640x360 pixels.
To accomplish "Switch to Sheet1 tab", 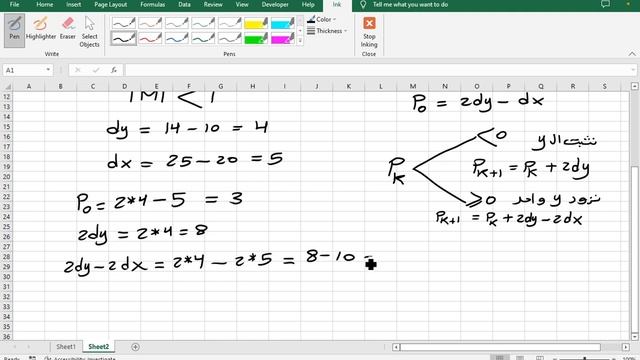I will tap(66, 347).
